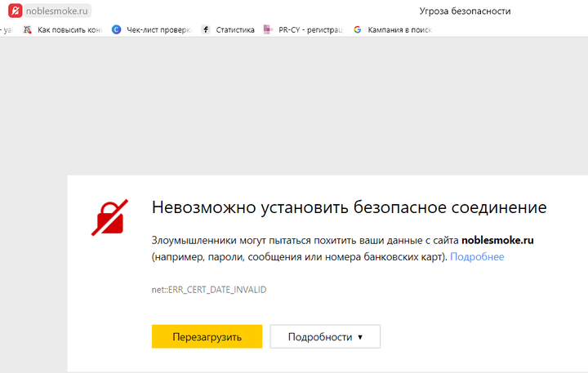This screenshot has width=588, height=373.
Task: Click the heading Невозможно установить безопасное соединение
Action: click(350, 207)
